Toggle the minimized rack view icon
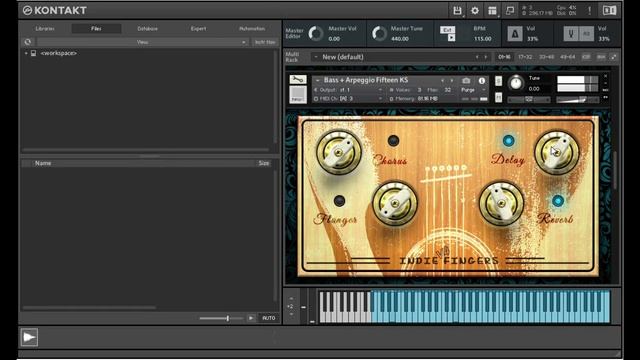 (510, 11)
